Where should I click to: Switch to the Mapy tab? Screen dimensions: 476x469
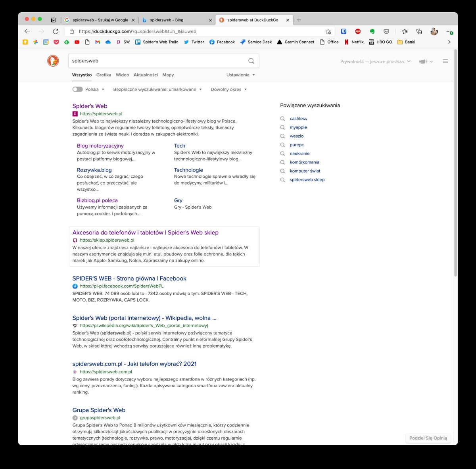(168, 75)
